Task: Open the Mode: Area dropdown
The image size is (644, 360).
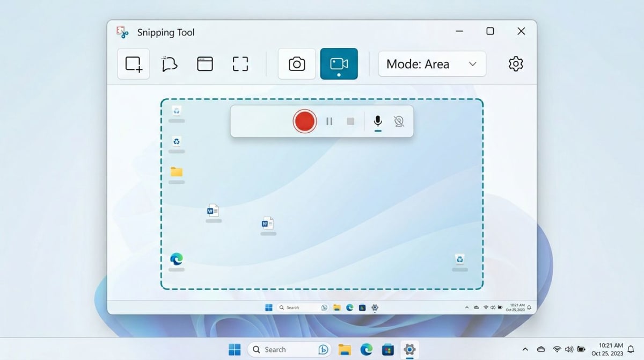Action: click(x=431, y=63)
